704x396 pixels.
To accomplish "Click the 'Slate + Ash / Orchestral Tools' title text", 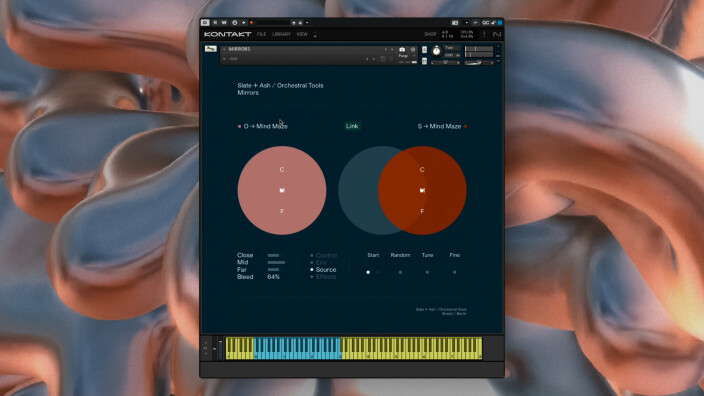I will tap(280, 85).
